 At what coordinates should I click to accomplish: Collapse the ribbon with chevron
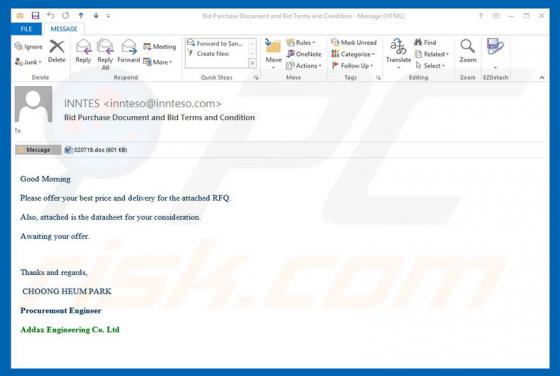click(542, 77)
